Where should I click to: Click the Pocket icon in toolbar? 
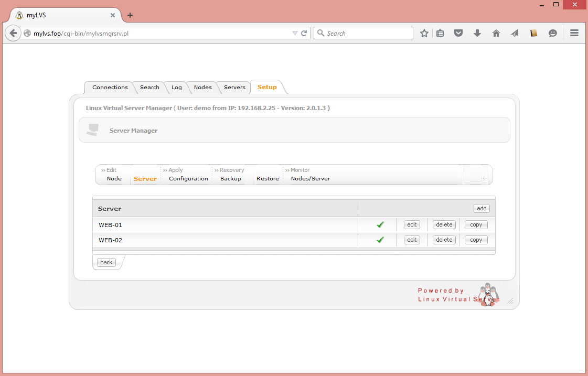pos(458,33)
